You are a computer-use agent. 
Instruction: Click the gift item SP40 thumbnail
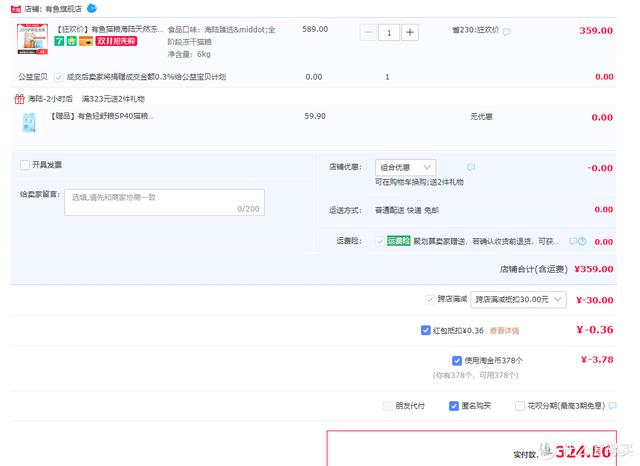click(32, 123)
